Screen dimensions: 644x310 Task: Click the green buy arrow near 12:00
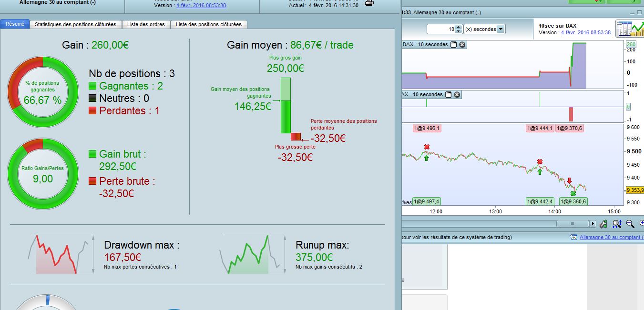point(426,158)
